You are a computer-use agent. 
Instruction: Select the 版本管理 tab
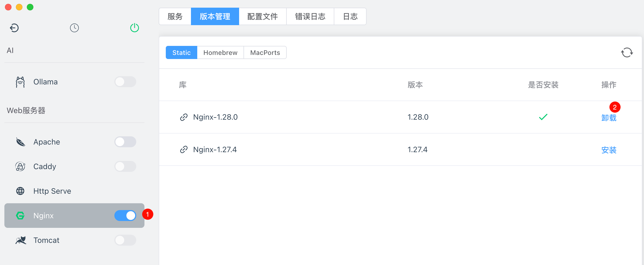click(x=215, y=16)
